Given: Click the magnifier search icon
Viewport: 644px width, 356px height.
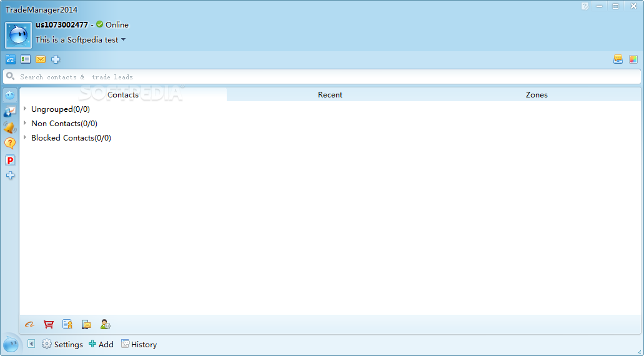Looking at the screenshot, I should point(11,76).
